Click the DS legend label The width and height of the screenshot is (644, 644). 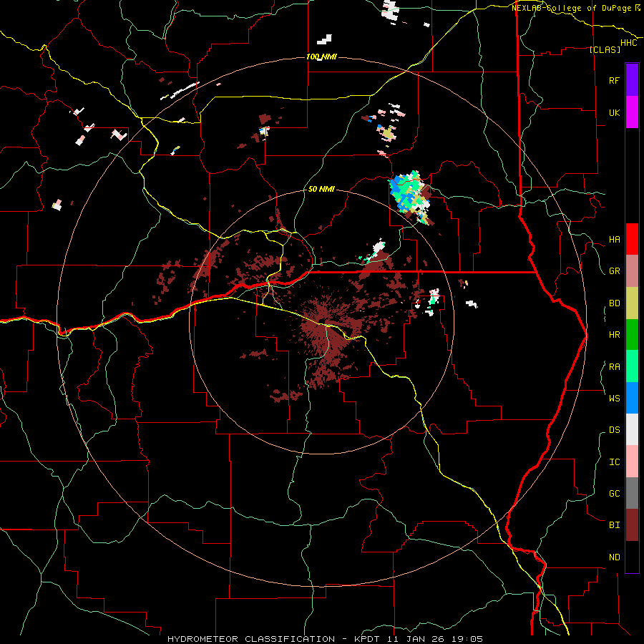(x=614, y=430)
